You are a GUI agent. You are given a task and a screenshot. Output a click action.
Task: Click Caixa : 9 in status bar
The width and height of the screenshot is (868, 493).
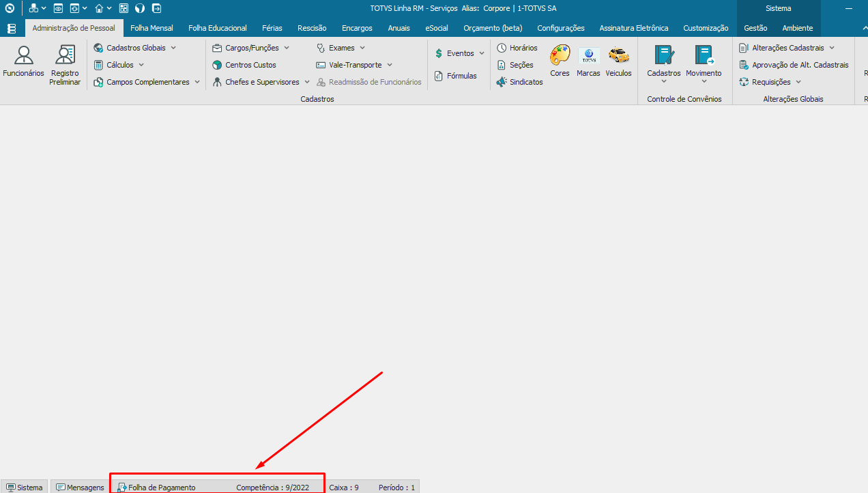tap(344, 488)
